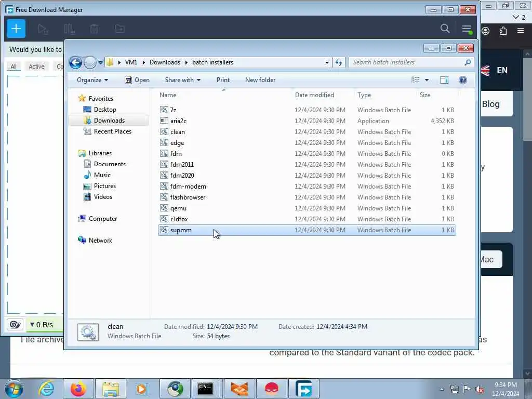This screenshot has height=399, width=532.
Task: Open the Organize dropdown menu
Action: (92, 80)
